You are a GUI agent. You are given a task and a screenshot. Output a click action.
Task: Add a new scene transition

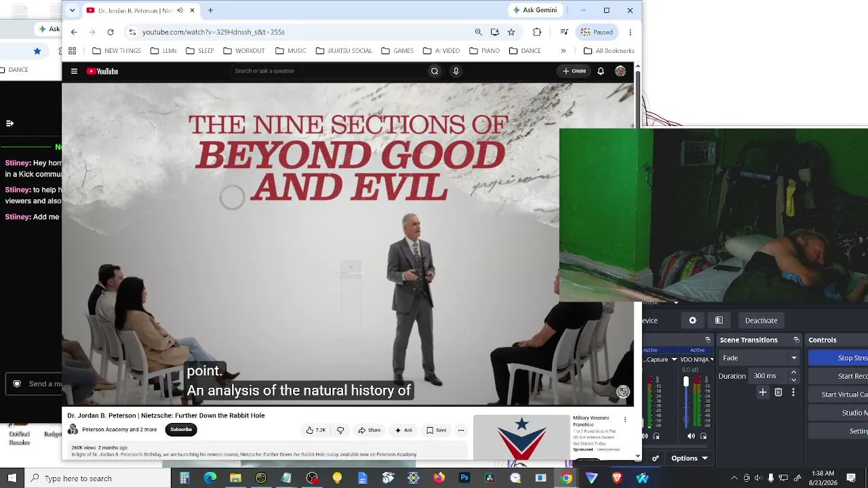[x=763, y=392]
